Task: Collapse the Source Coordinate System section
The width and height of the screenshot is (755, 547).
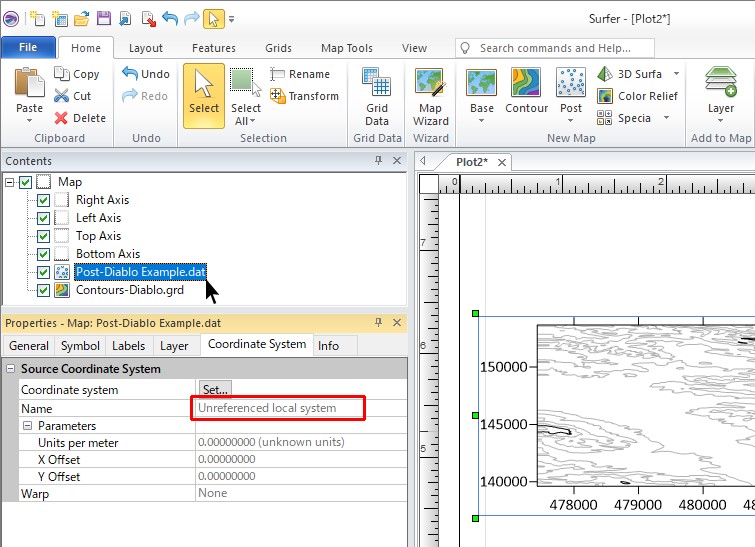Action: [x=10, y=369]
